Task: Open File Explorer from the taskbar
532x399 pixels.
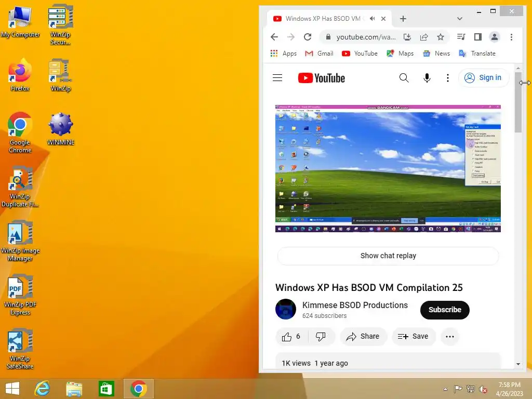Action: click(74, 389)
